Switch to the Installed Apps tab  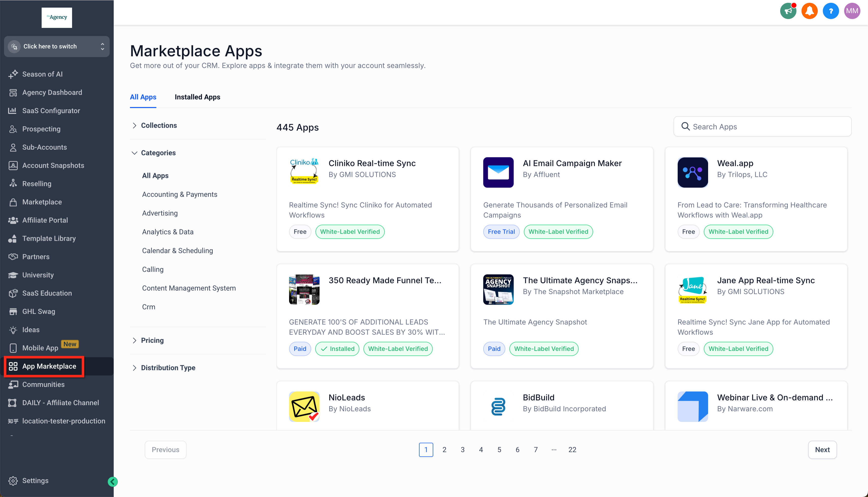[x=197, y=97]
